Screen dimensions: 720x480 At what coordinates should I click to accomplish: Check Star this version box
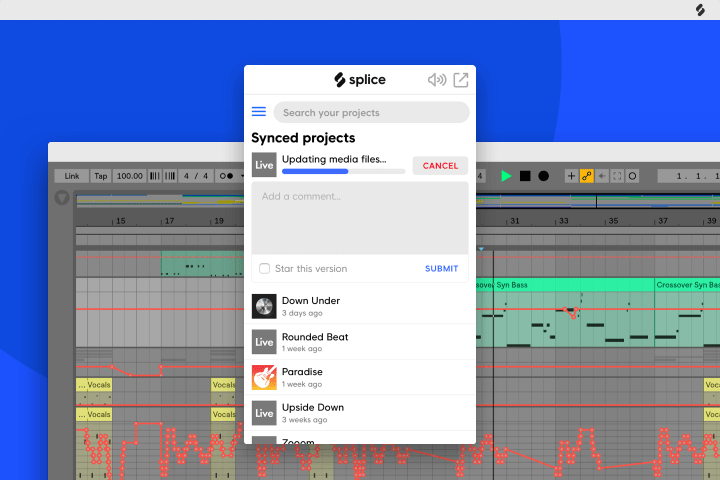(x=264, y=268)
